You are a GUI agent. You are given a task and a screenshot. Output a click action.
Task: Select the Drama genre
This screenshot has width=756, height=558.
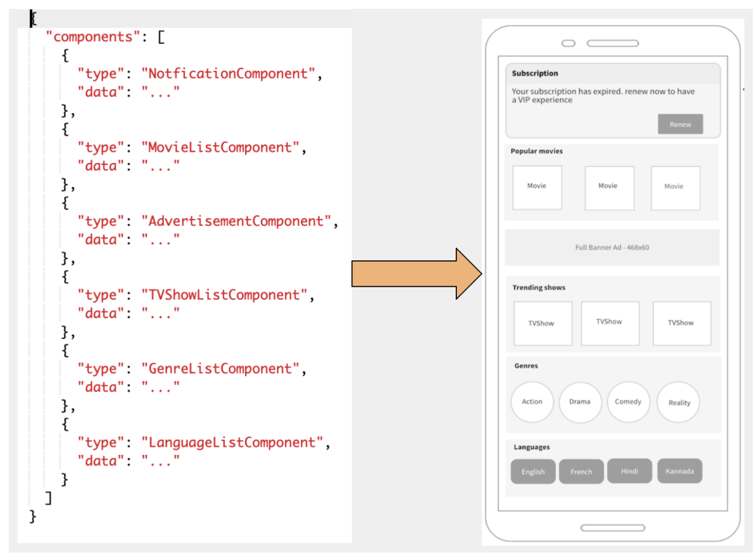pyautogui.click(x=580, y=402)
